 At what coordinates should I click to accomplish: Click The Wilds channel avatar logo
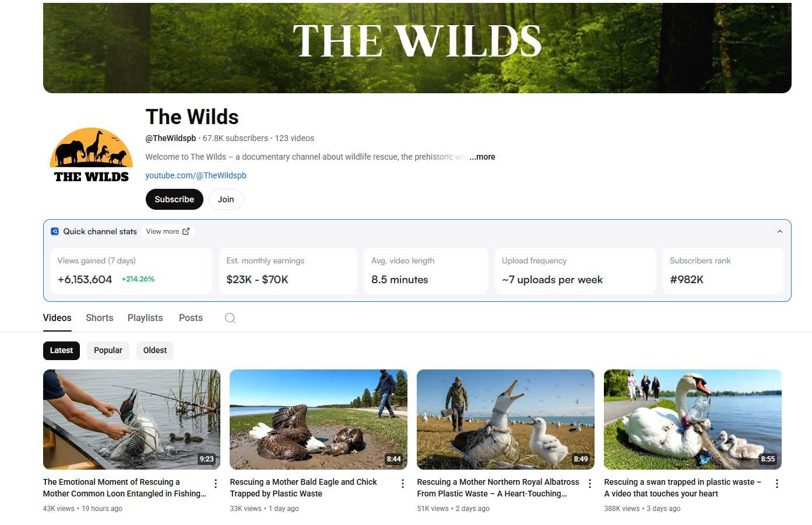coord(92,156)
